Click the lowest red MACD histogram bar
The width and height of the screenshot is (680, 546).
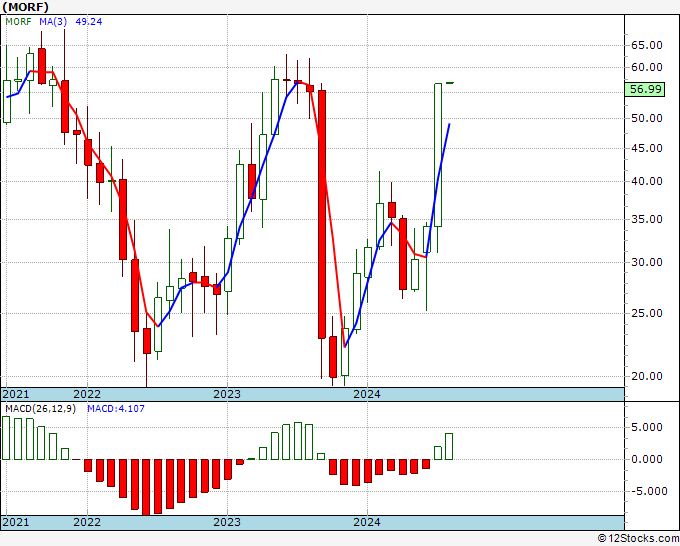(146, 487)
